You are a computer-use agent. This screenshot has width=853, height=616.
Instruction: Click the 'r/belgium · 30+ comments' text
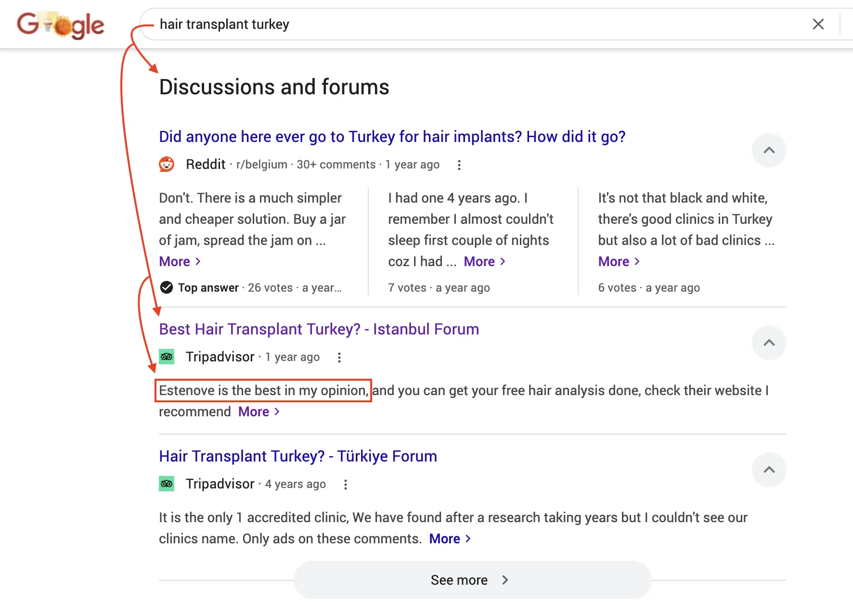(306, 165)
